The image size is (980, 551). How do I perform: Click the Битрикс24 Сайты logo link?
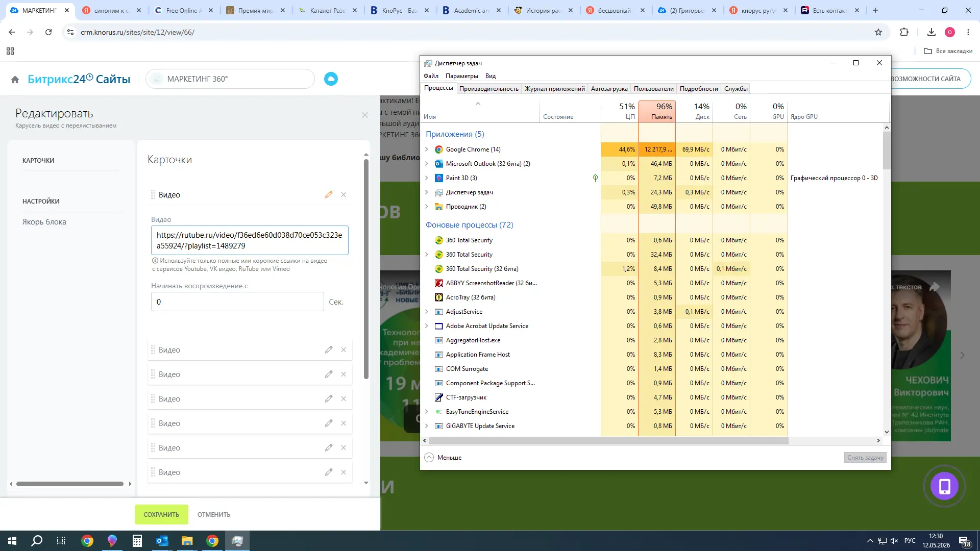[x=79, y=79]
